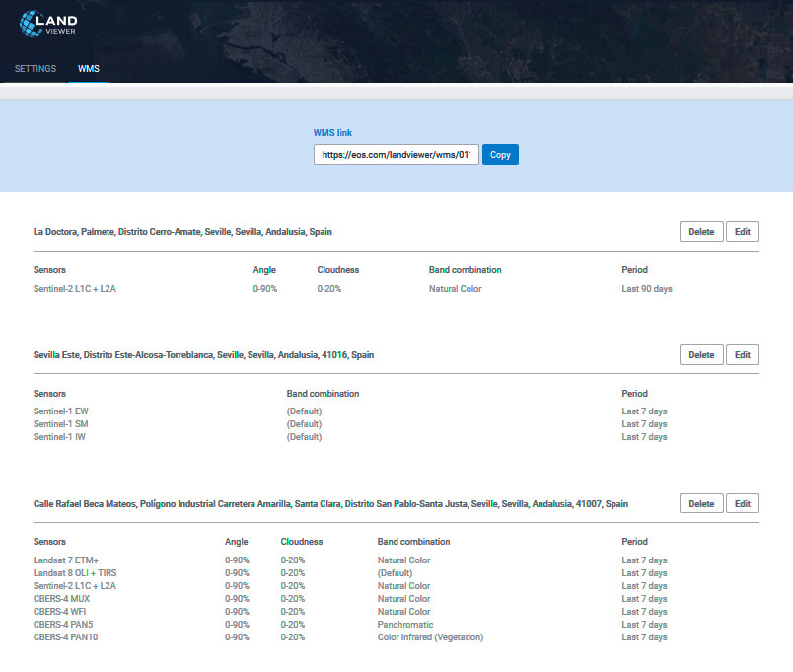The width and height of the screenshot is (793, 672).
Task: Click '0-90%' angle in CBERS-4 MUX row
Action: [237, 599]
